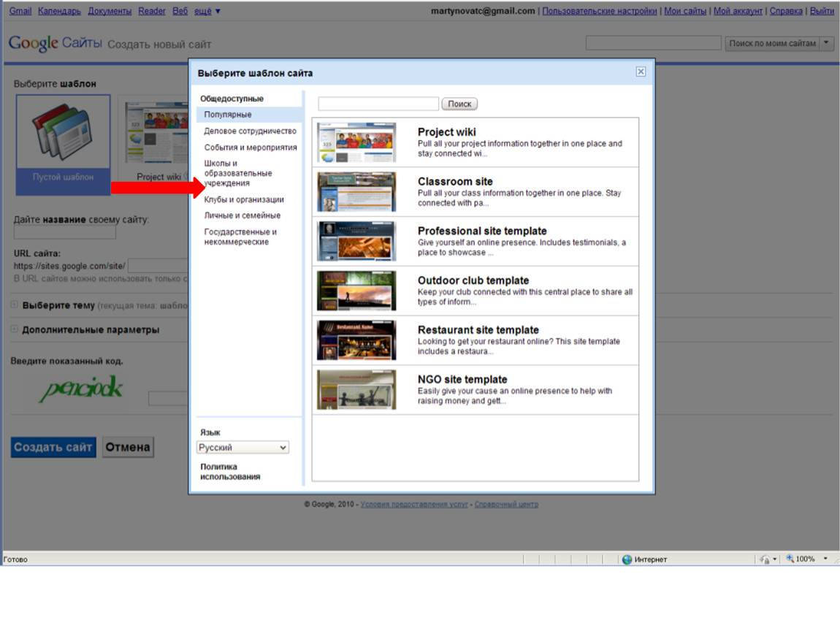
Task: Click the Пустой шаблон template icon
Action: point(63,131)
